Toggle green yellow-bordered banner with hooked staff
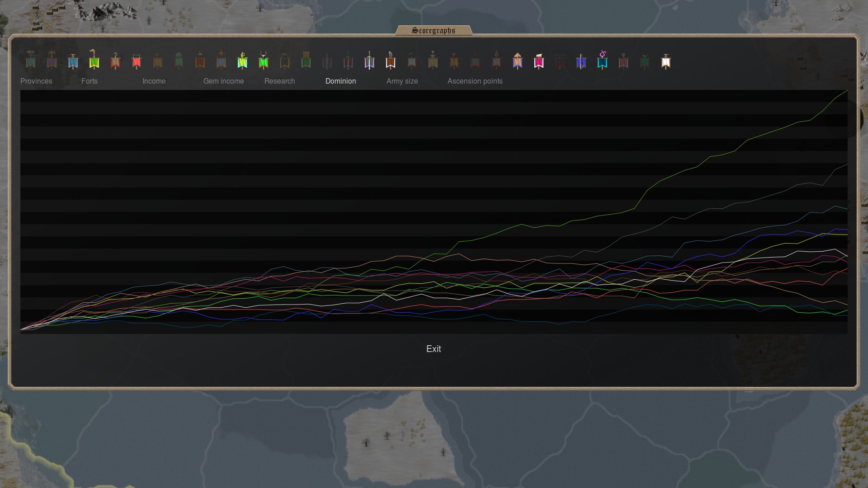The height and width of the screenshot is (488, 868). click(94, 59)
